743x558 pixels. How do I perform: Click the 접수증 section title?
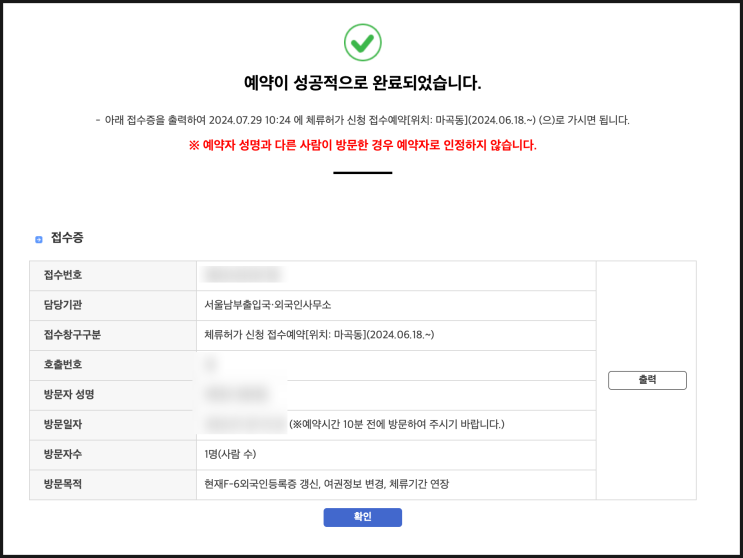coord(67,238)
